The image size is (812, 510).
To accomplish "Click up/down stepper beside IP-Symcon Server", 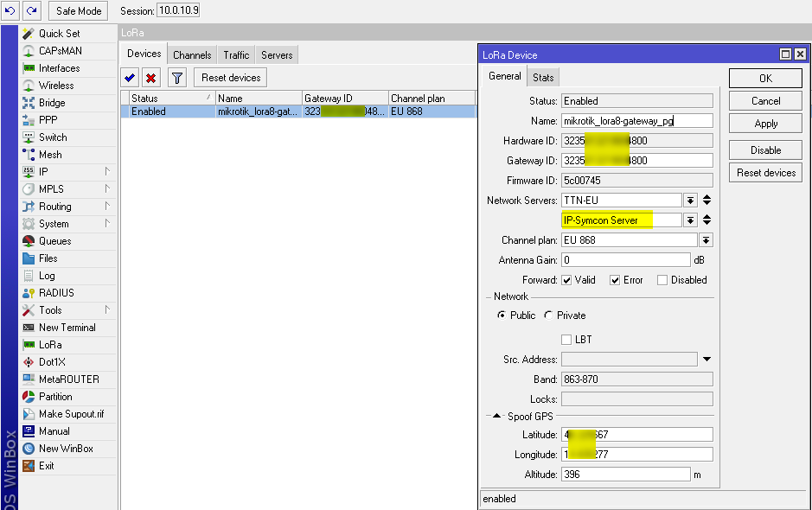I will coord(707,220).
